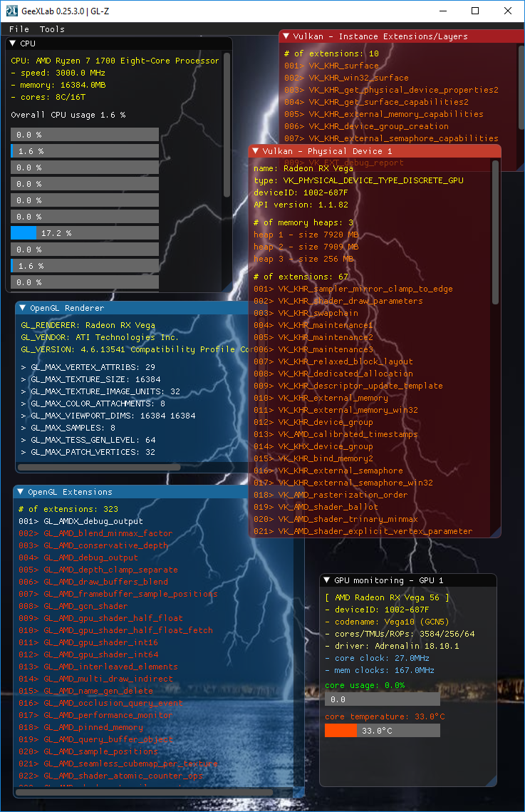Click the API version: 1.1.82 line

[x=301, y=205]
